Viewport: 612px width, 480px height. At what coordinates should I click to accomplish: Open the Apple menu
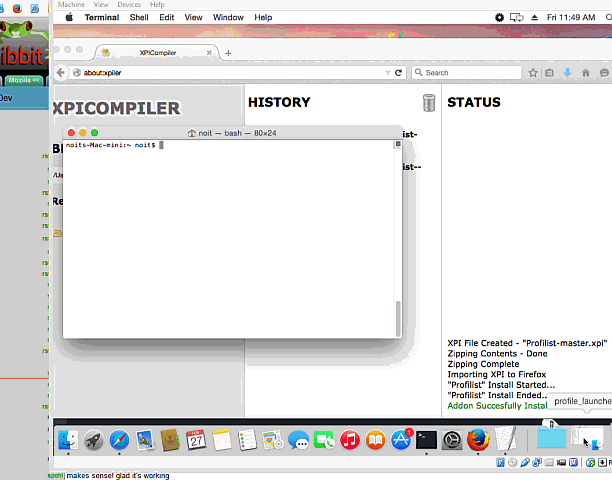[69, 17]
